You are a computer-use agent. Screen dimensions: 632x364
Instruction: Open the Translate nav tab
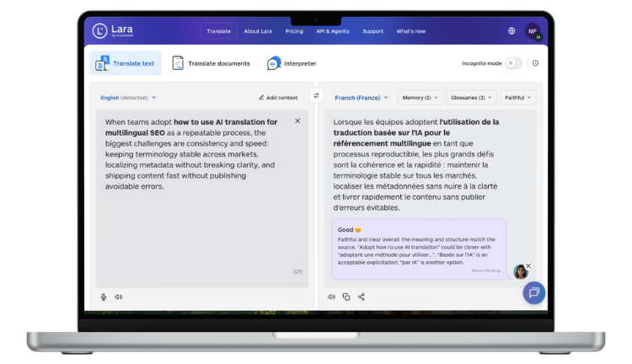click(218, 31)
